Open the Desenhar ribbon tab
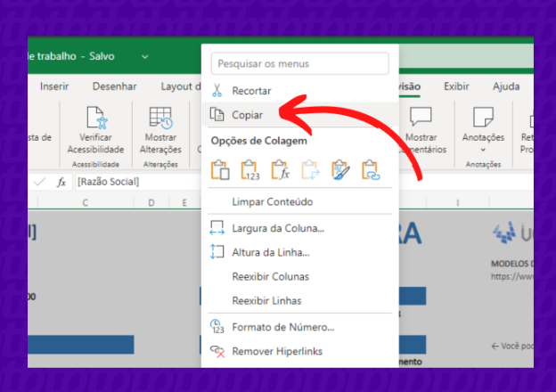The width and height of the screenshot is (556, 392). (x=115, y=86)
